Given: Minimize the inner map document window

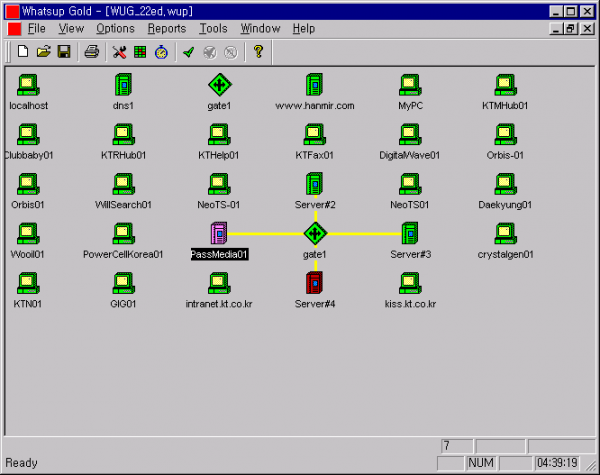Looking at the screenshot, I should pyautogui.click(x=556, y=29).
